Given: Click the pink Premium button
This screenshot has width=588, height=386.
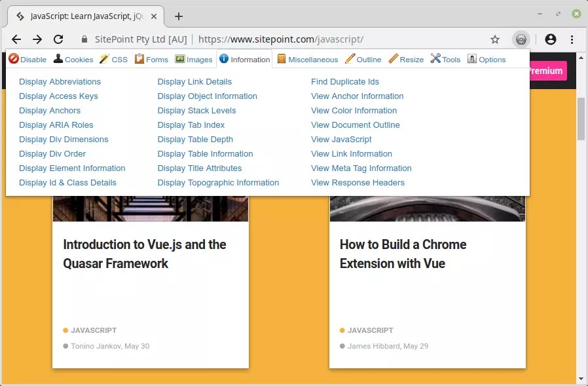Looking at the screenshot, I should point(547,71).
